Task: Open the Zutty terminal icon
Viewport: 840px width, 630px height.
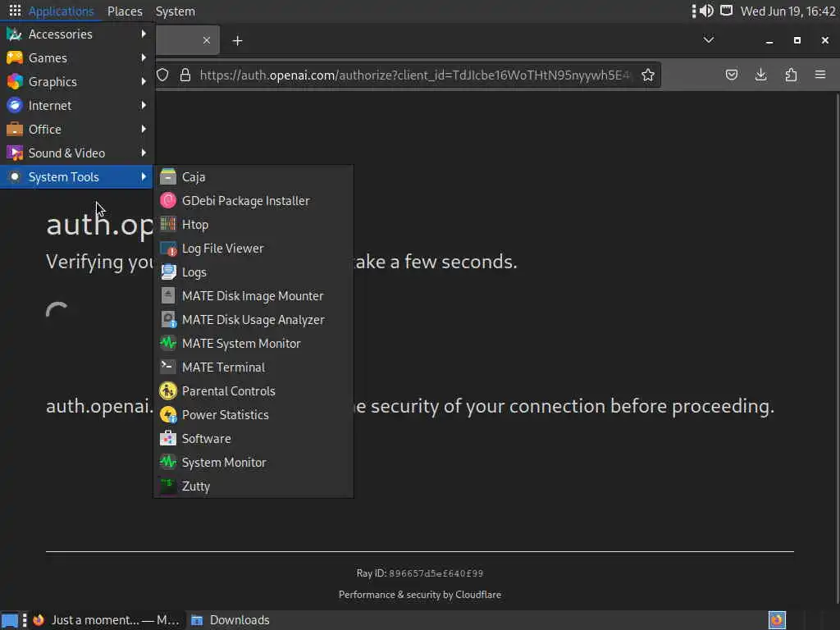Action: click(x=167, y=486)
